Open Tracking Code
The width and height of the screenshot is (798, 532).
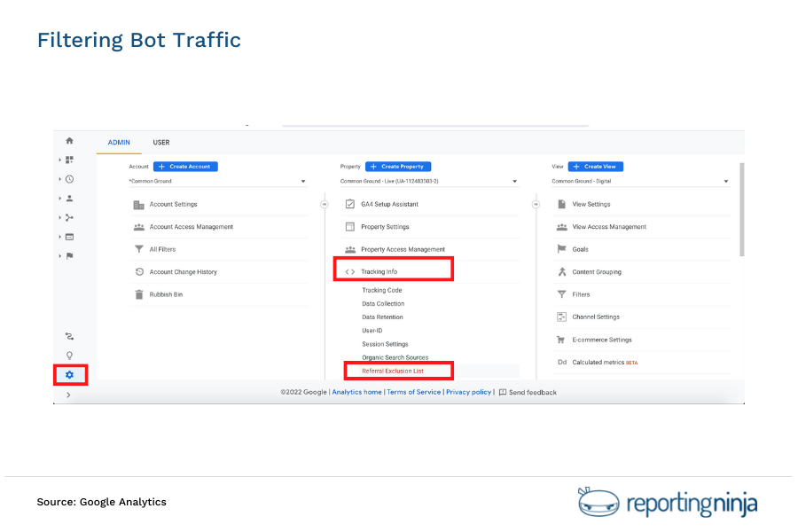tap(381, 290)
